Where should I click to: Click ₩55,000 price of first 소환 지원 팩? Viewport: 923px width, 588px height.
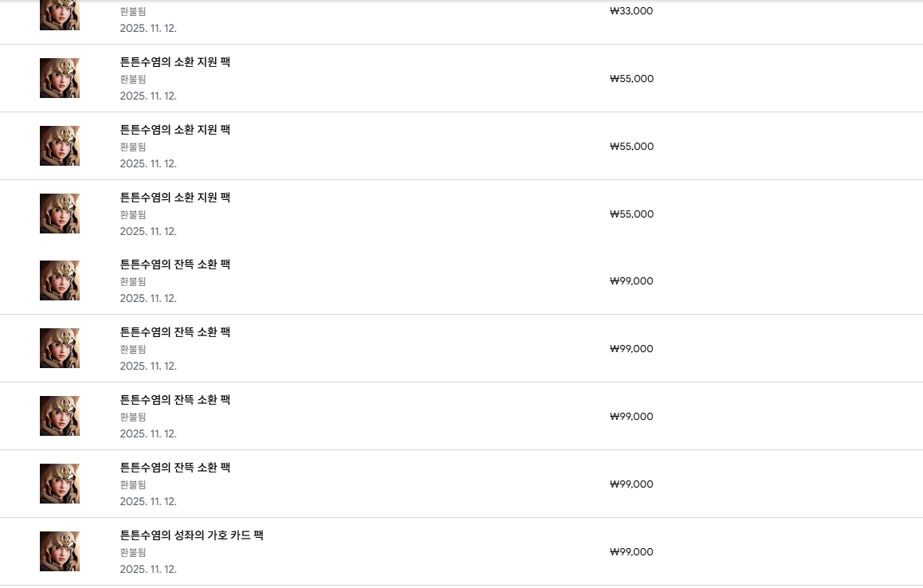click(x=631, y=79)
